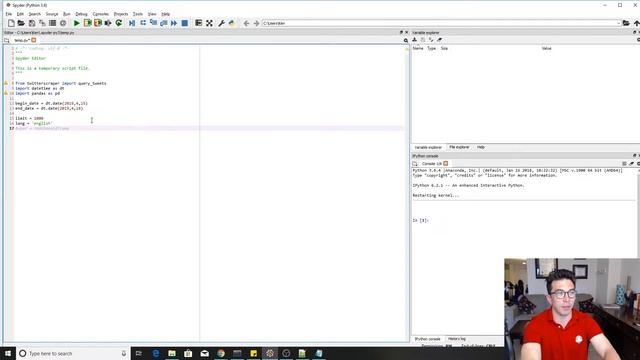Open the View menu

(x=152, y=14)
